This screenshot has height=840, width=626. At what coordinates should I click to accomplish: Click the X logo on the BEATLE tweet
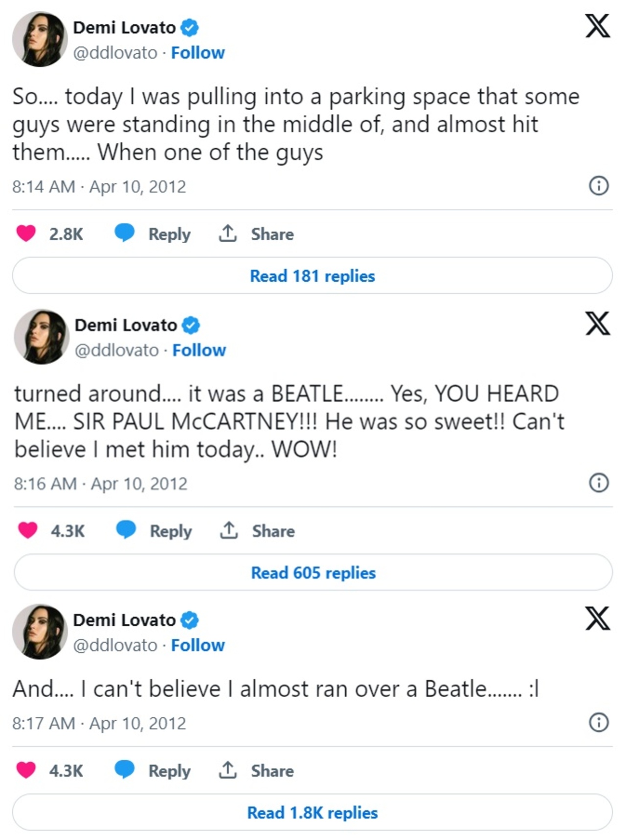[x=598, y=323]
